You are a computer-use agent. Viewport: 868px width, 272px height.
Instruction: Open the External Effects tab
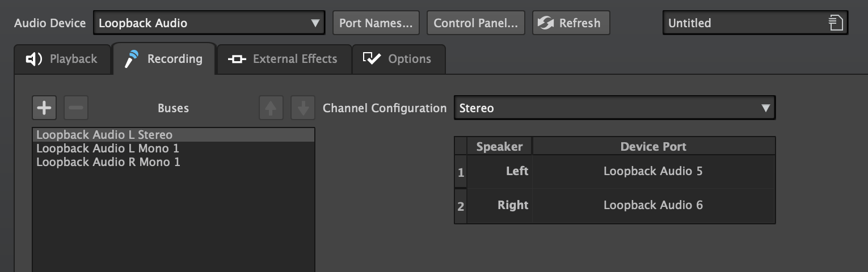tap(284, 59)
